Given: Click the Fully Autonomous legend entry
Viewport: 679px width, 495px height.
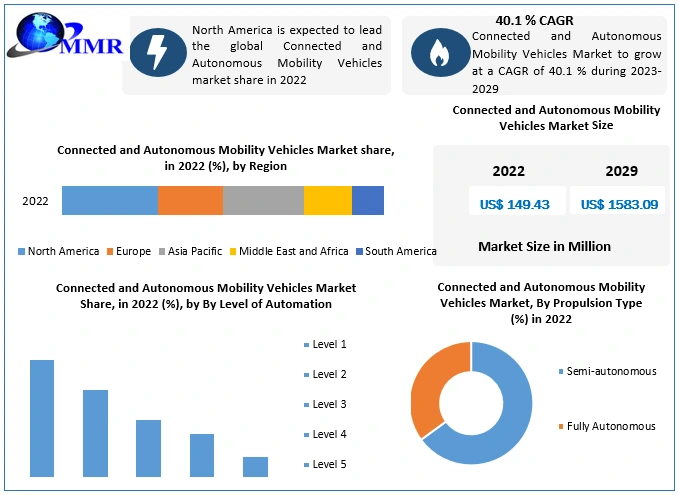Looking at the screenshot, I should pyautogui.click(x=605, y=426).
